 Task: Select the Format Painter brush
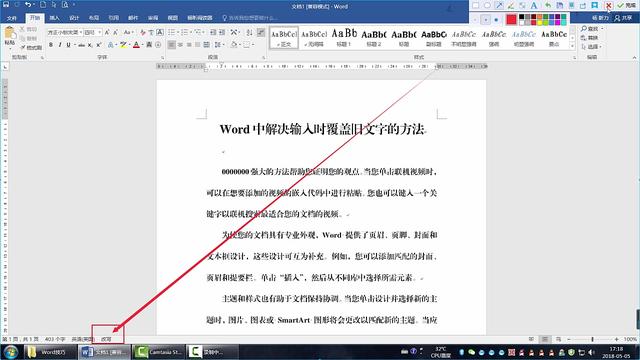31,47
